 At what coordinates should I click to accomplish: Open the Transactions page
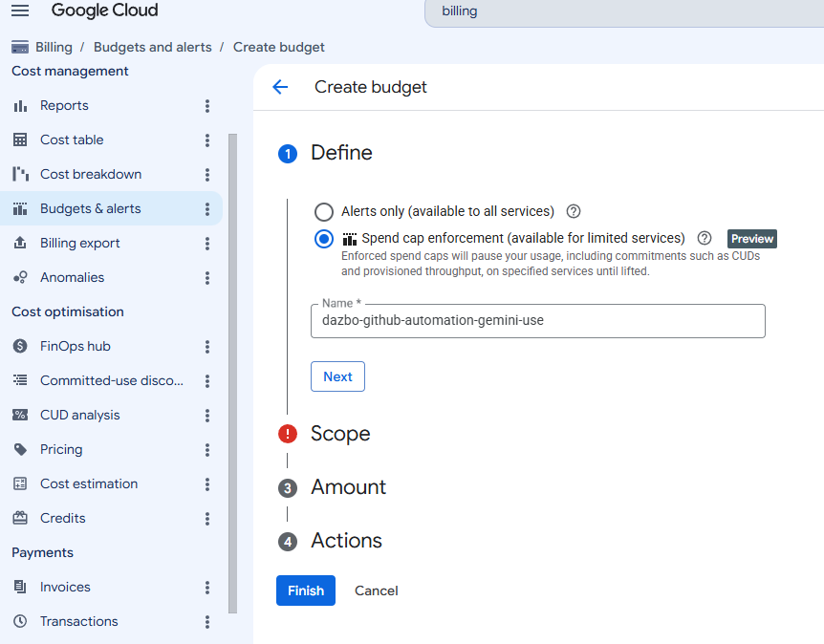coord(78,622)
